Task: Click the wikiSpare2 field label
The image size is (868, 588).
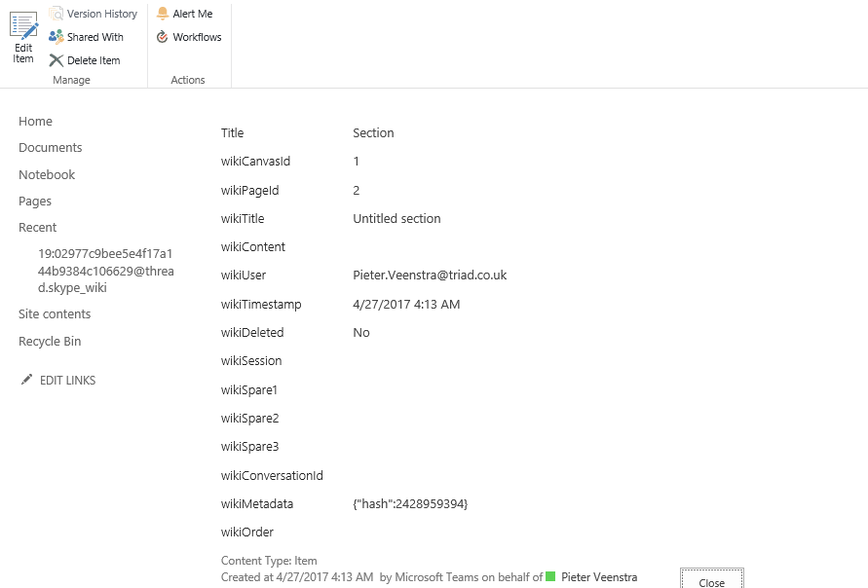Action: tap(249, 419)
